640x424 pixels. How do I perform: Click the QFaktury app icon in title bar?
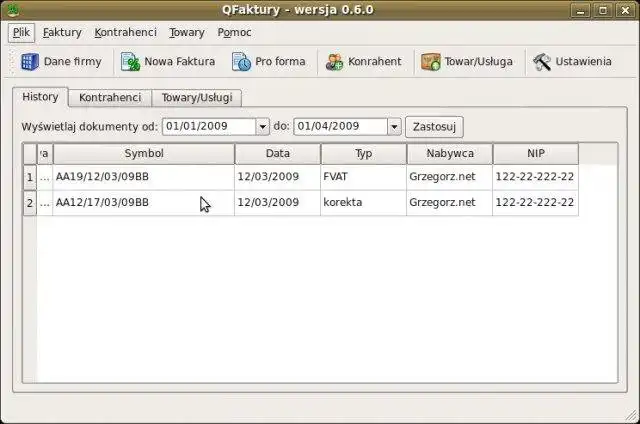[x=13, y=9]
